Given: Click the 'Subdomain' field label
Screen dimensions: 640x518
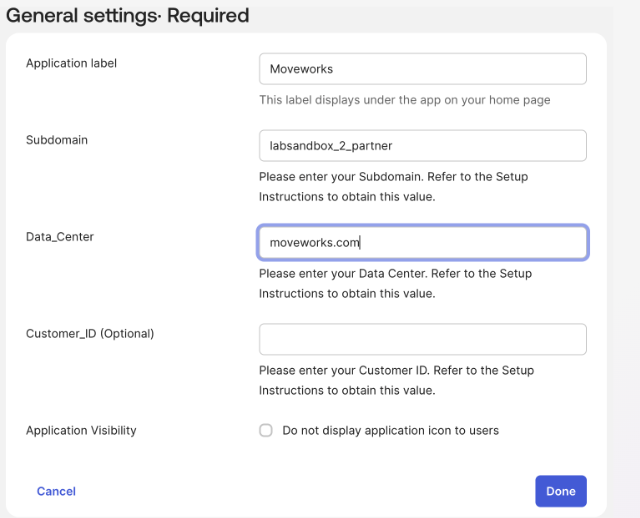Looking at the screenshot, I should coord(57,140).
